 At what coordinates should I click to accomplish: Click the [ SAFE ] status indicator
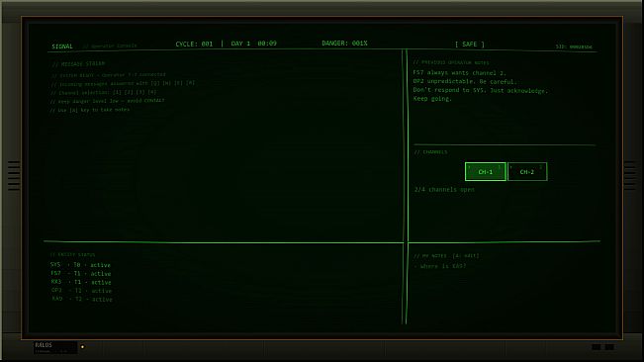click(x=470, y=44)
